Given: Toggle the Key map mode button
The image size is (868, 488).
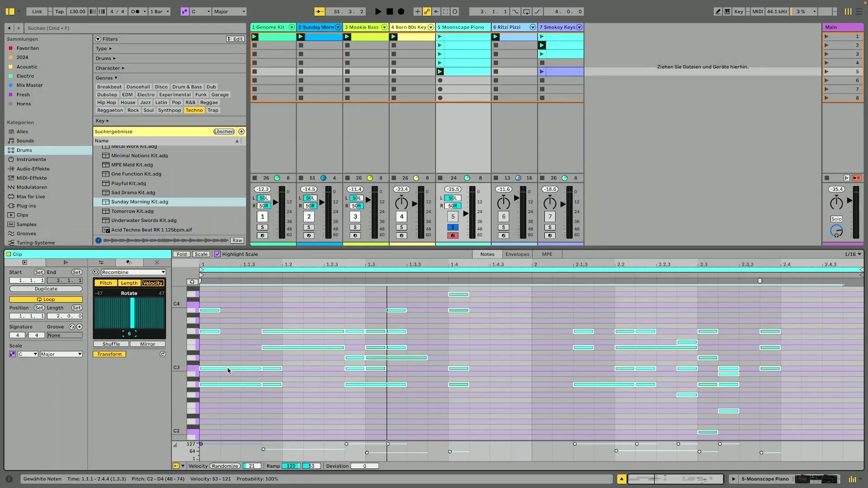Looking at the screenshot, I should [x=738, y=11].
